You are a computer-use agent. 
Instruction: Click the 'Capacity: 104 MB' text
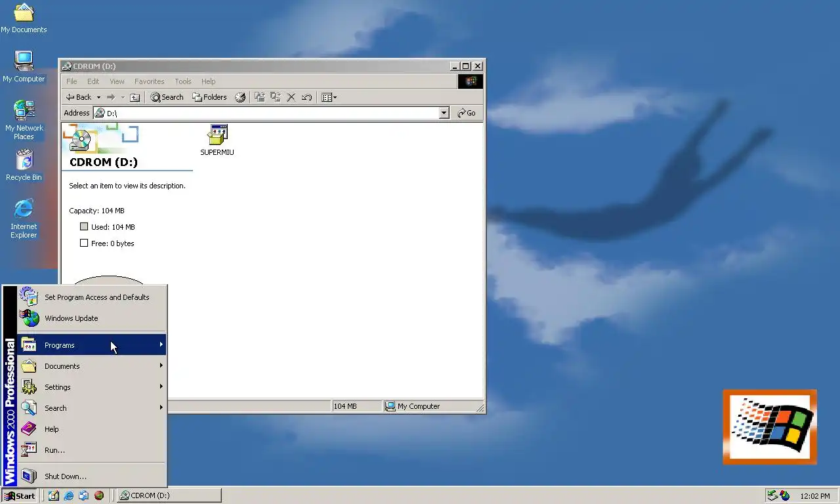pyautogui.click(x=96, y=211)
